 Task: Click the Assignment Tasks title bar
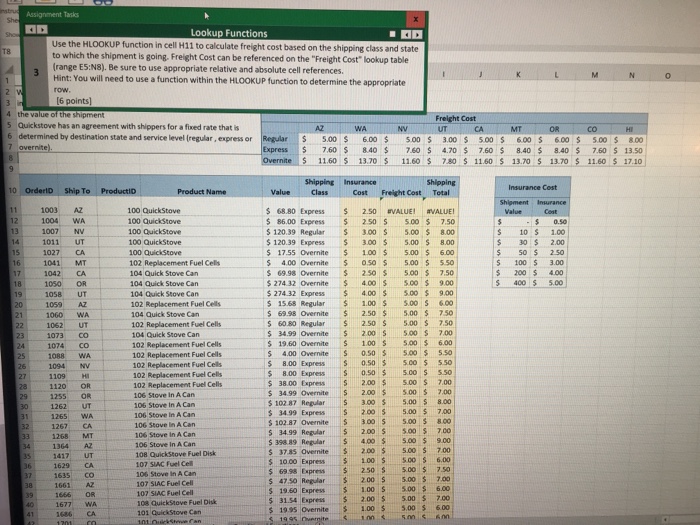point(214,15)
